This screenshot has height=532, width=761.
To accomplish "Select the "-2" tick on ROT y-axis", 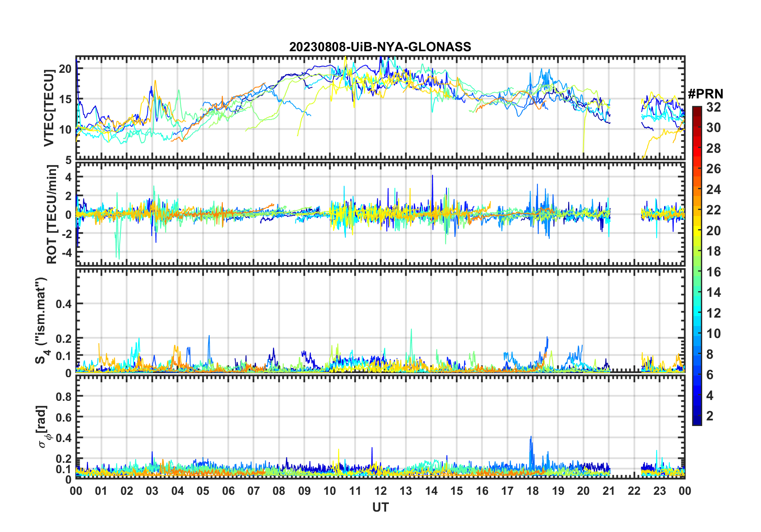I will [66, 234].
